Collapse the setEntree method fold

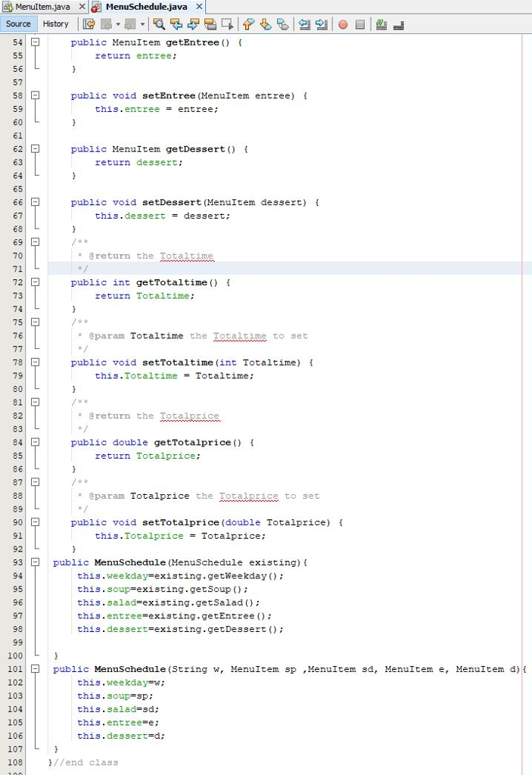pyautogui.click(x=35, y=95)
